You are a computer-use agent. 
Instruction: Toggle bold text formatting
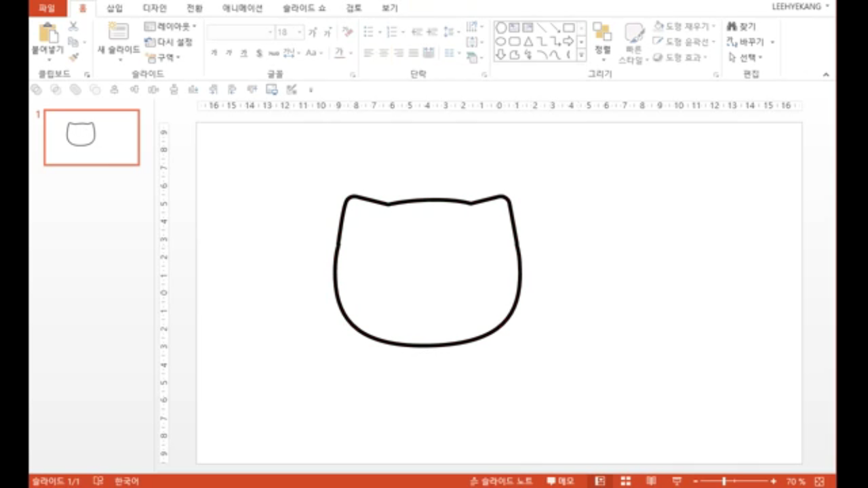(214, 53)
